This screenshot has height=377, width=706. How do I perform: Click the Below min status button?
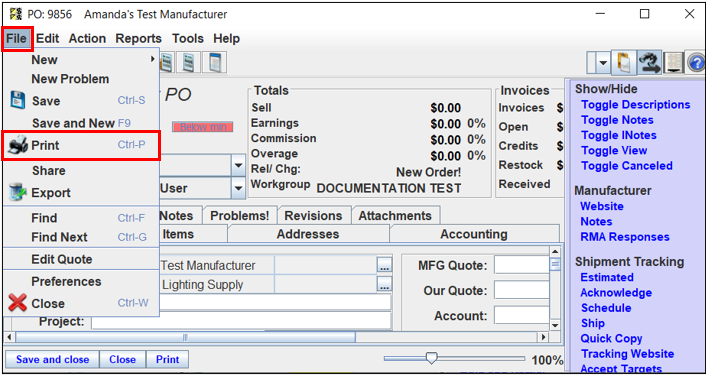203,127
